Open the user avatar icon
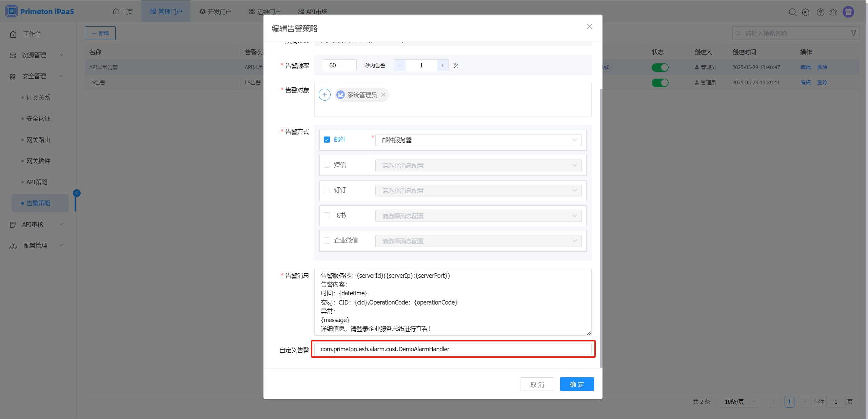Image resolution: width=868 pixels, height=419 pixels. 848,12
